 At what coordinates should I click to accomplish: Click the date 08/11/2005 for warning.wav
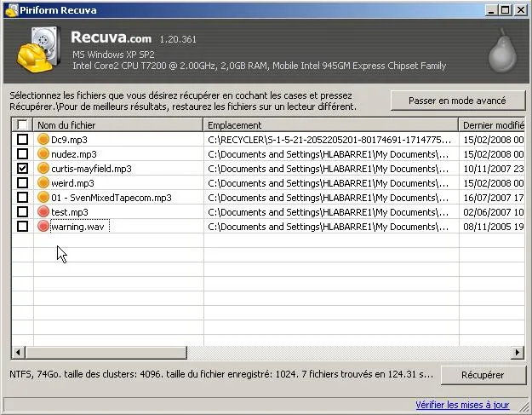click(494, 227)
